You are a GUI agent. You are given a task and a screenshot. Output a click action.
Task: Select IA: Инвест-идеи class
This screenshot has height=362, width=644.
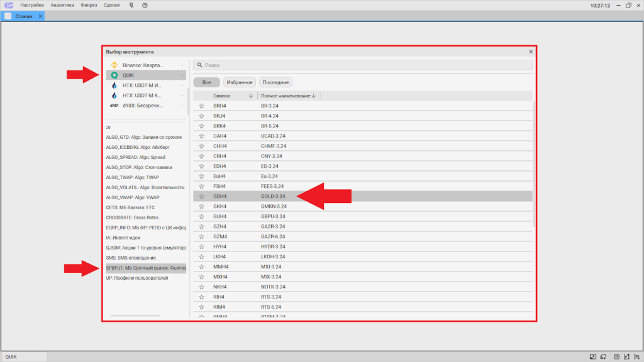pyautogui.click(x=123, y=238)
